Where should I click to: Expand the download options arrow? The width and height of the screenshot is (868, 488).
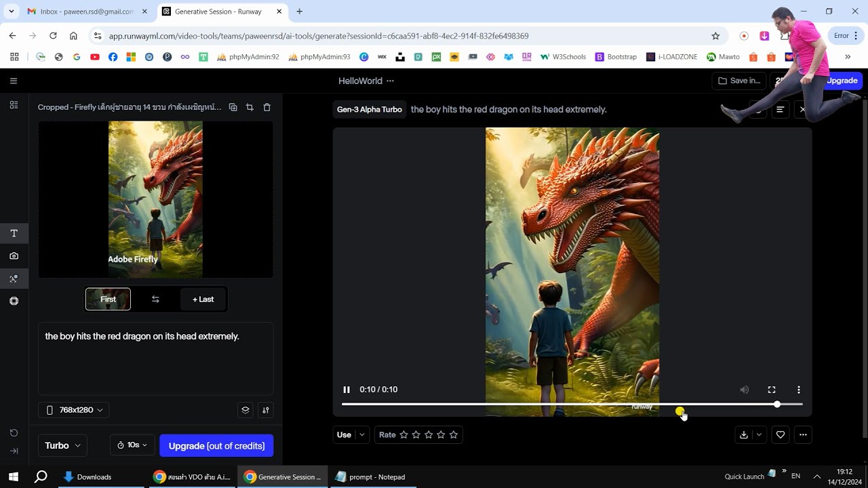[x=759, y=434]
